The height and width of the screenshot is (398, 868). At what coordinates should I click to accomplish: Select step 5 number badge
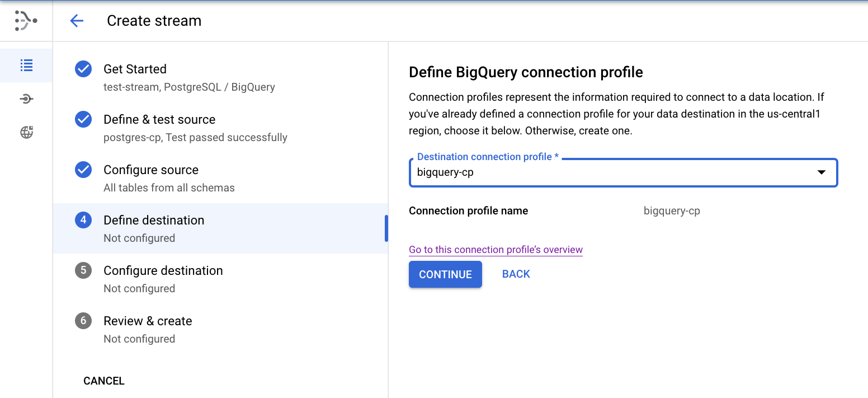[83, 270]
